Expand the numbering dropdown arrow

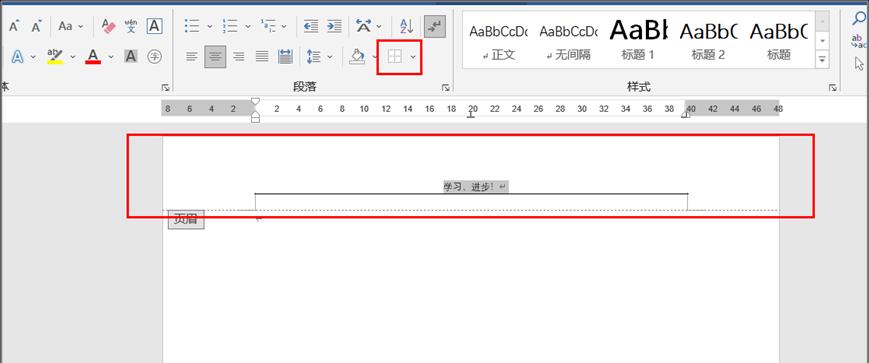click(248, 27)
